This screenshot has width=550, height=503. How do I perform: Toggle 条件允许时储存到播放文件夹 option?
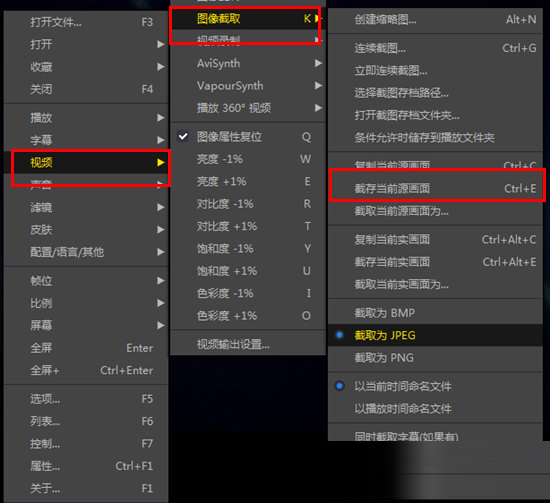435,138
